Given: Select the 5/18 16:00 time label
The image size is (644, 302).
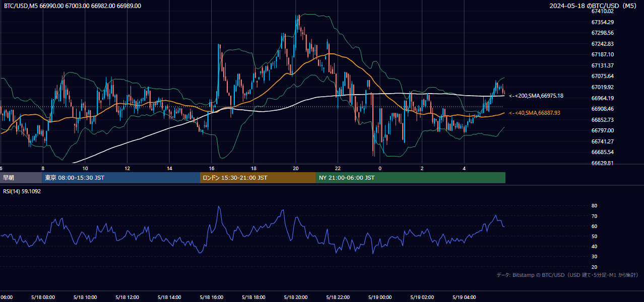Looking at the screenshot, I should click(212, 297).
